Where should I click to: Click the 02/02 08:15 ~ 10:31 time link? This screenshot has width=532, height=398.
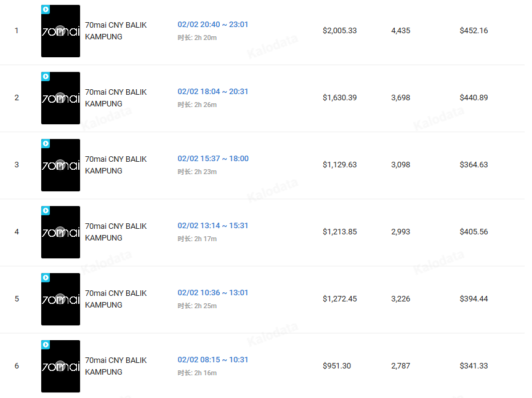tap(213, 360)
